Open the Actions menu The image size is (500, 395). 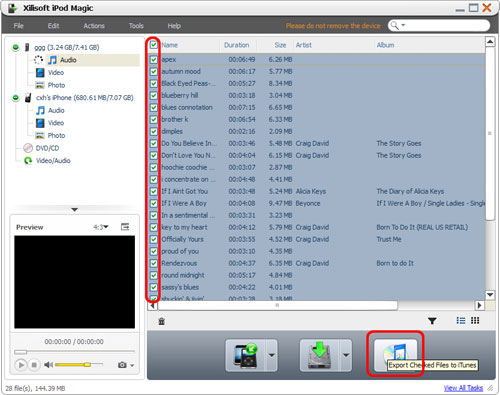(94, 26)
